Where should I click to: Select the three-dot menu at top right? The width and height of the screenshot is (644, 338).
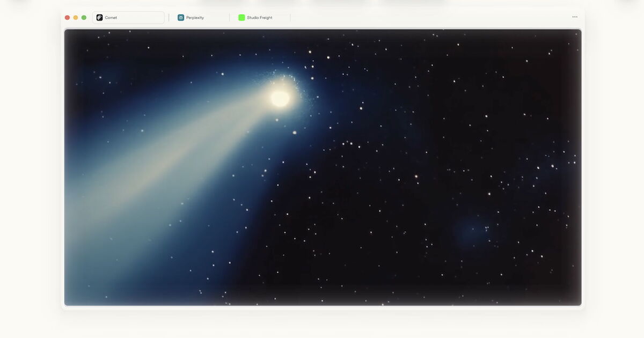click(x=574, y=17)
